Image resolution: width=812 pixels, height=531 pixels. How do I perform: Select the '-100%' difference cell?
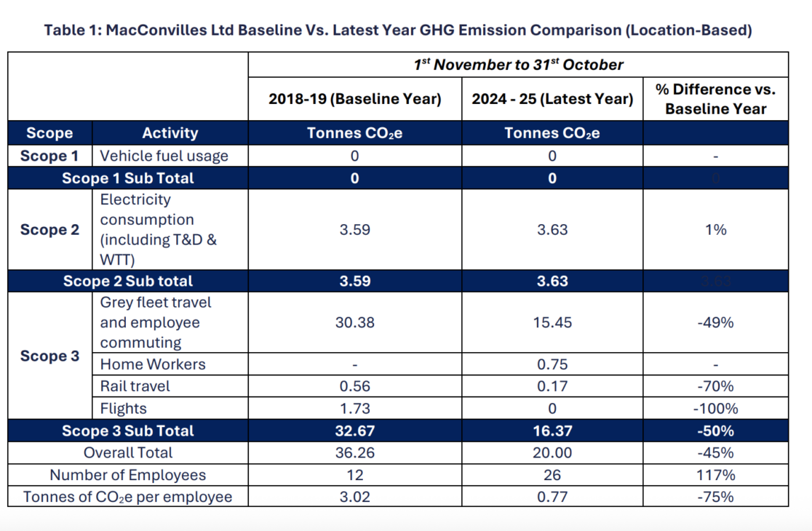click(x=716, y=408)
